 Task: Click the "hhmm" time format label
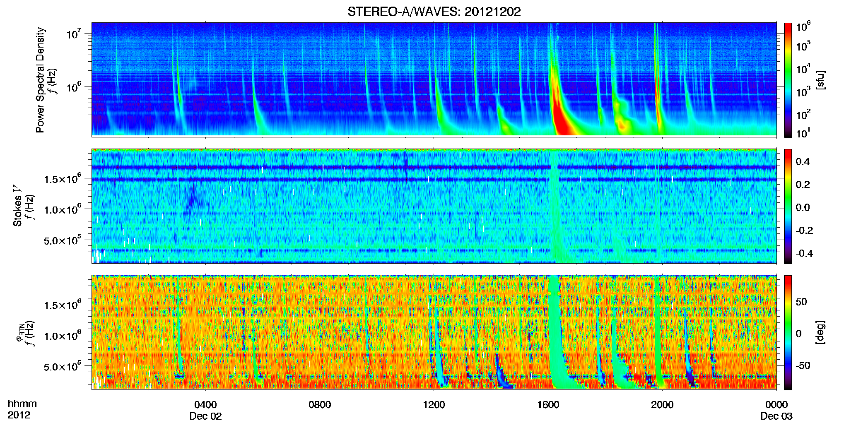pyautogui.click(x=22, y=404)
